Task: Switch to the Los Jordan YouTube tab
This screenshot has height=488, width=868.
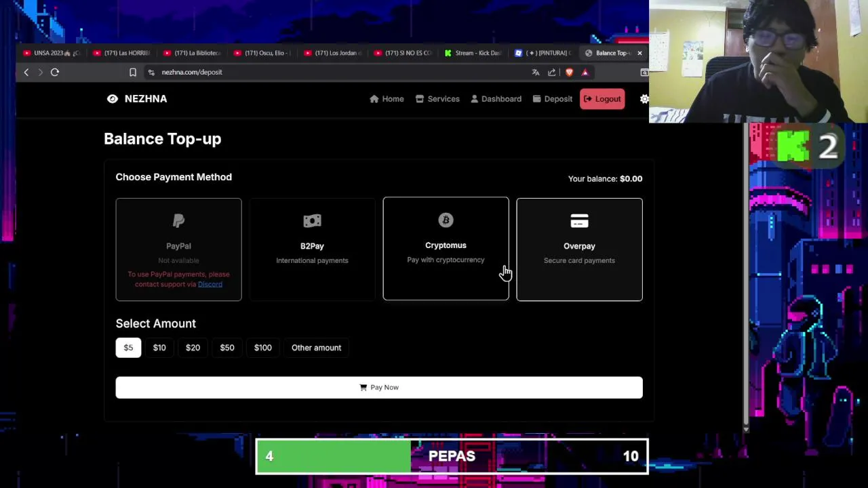Action: [x=334, y=53]
